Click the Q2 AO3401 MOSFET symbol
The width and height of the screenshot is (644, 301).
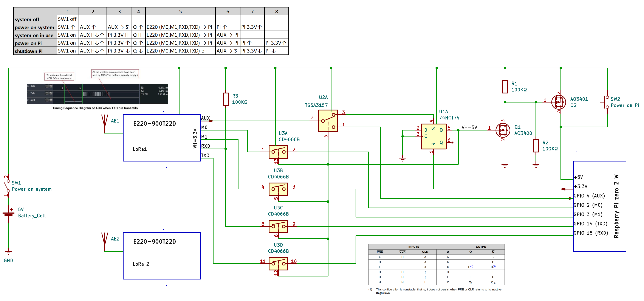(x=559, y=102)
